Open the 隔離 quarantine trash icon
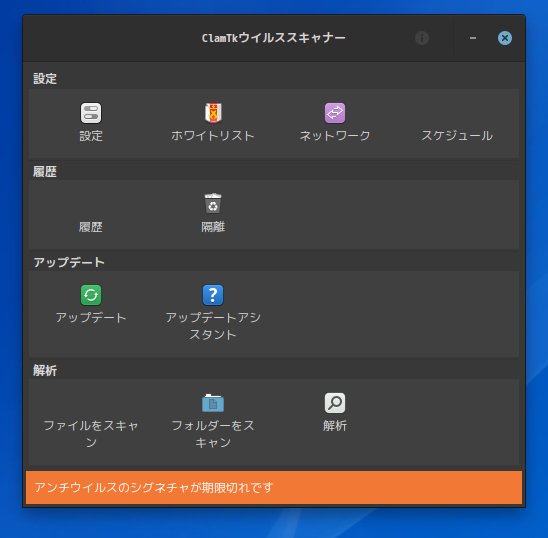This screenshot has height=538, width=548. 213,203
